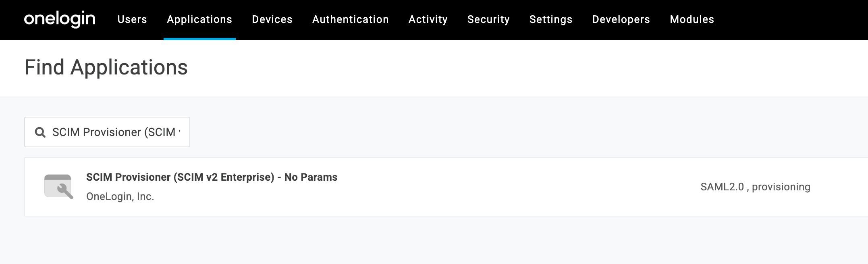The image size is (868, 264).
Task: Click the OneLogin, Inc. publisher name
Action: [x=120, y=196]
